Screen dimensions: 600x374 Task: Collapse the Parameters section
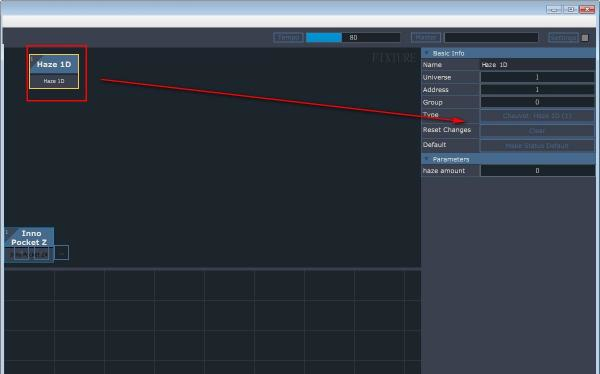427,159
